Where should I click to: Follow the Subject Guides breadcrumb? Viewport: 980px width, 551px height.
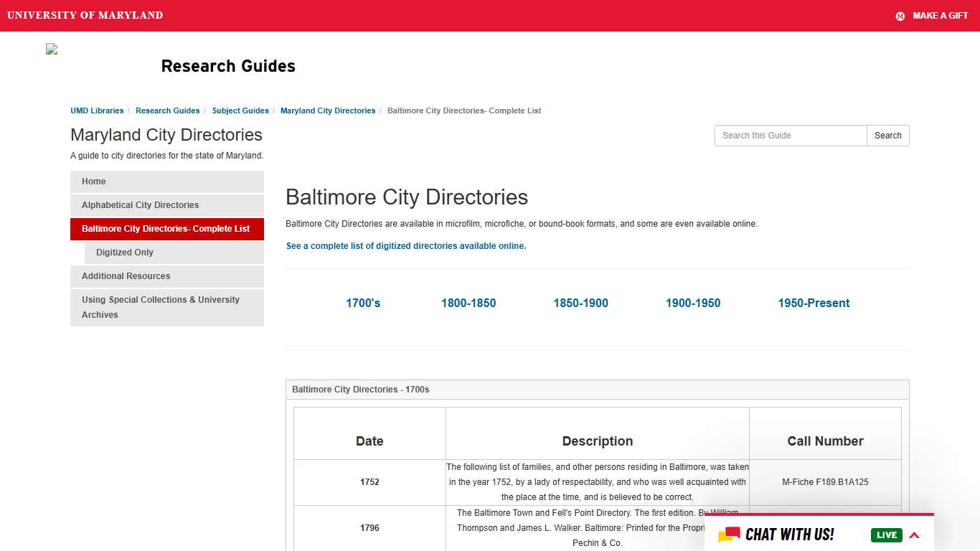[240, 110]
